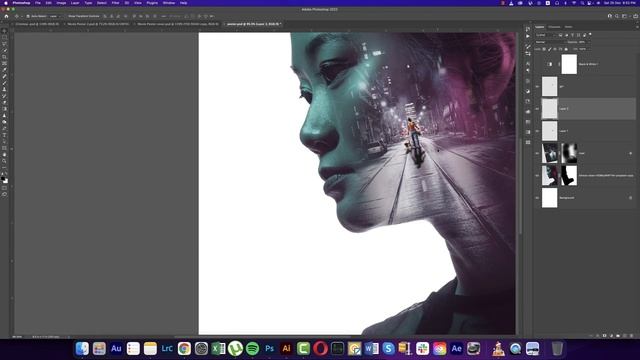Open Adobe Illustrator from the Dock
This screenshot has height=360, width=640.
click(x=286, y=349)
